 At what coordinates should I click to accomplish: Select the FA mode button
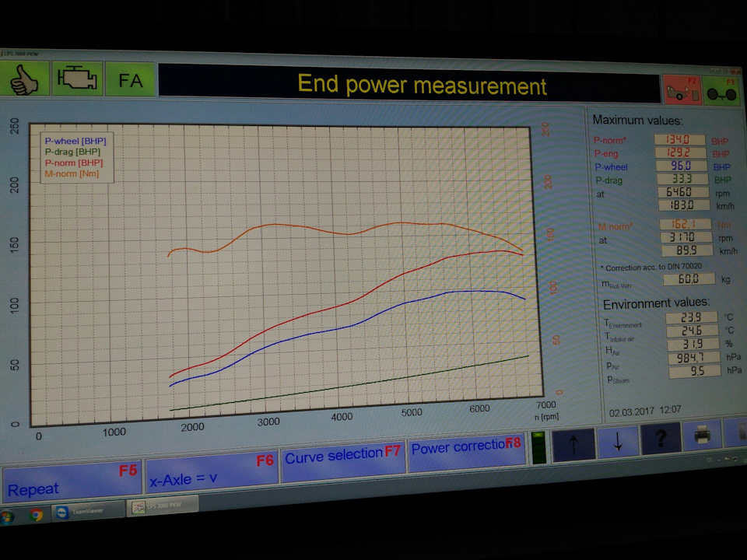point(130,79)
